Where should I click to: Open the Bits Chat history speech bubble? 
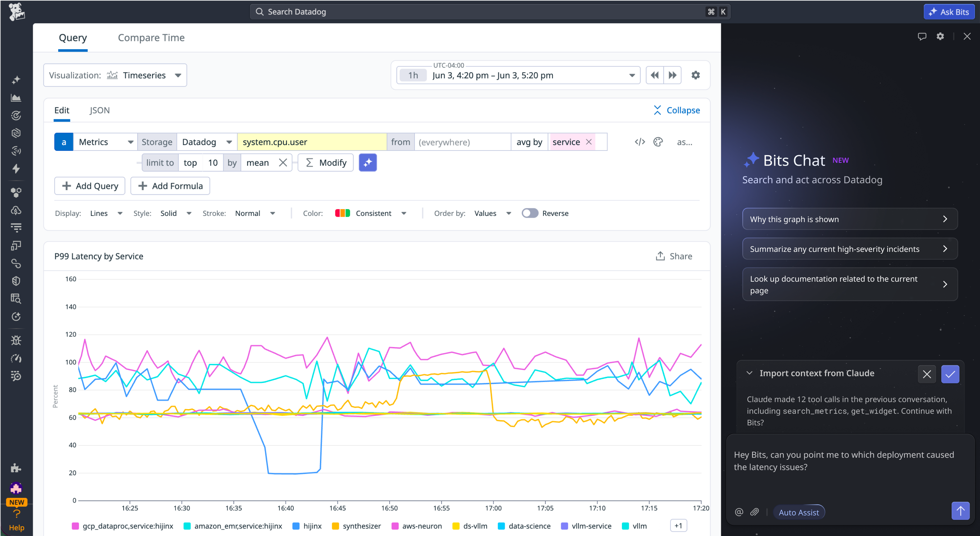pos(922,37)
